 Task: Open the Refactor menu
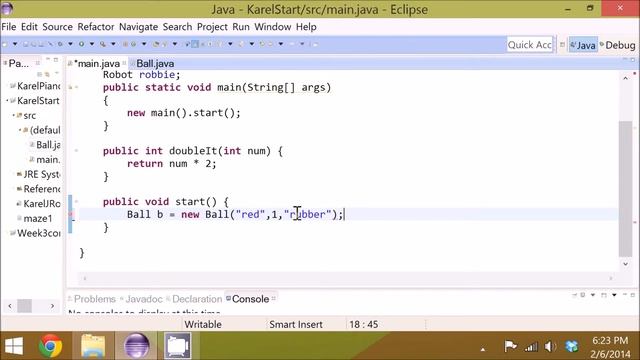coord(96,27)
